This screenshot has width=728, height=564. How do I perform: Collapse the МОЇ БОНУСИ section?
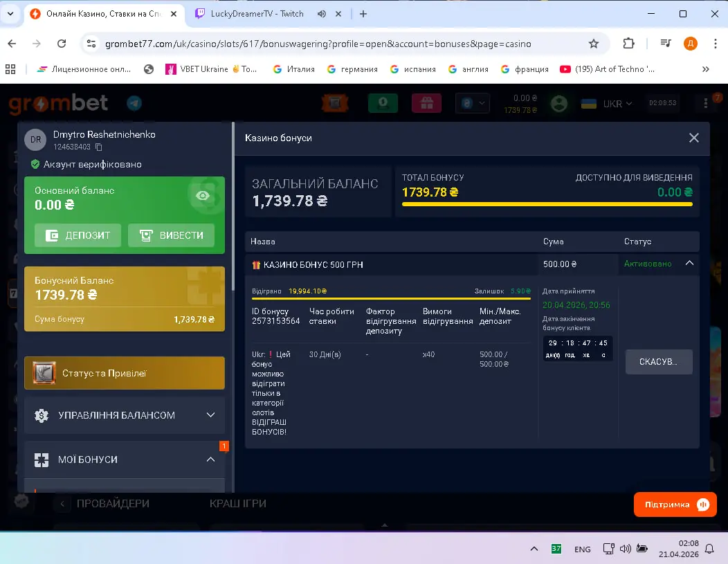click(x=210, y=460)
